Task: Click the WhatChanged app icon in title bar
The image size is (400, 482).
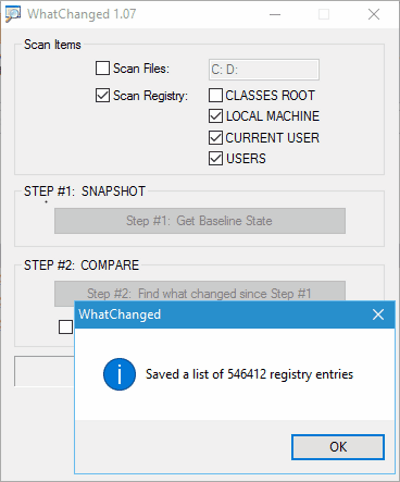Action: (x=13, y=14)
